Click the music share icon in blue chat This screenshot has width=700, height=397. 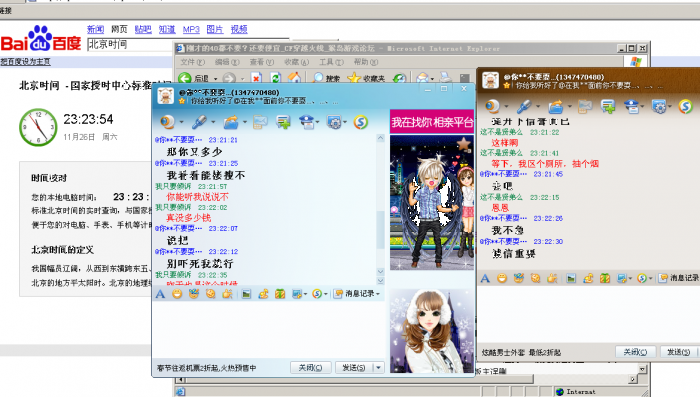pyautogui.click(x=263, y=294)
